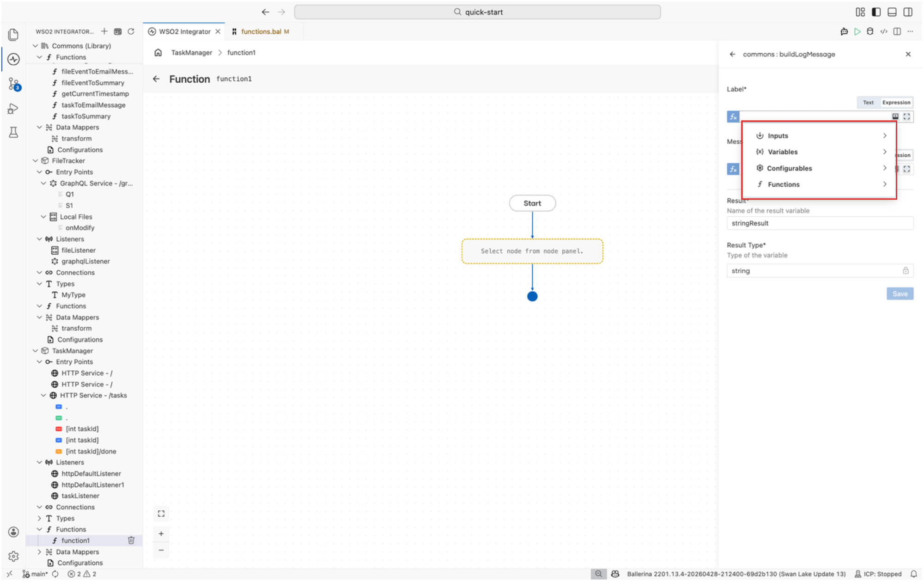Open Run and Debug activity bar icon
The height and width of the screenshot is (581, 924).
click(x=13, y=109)
